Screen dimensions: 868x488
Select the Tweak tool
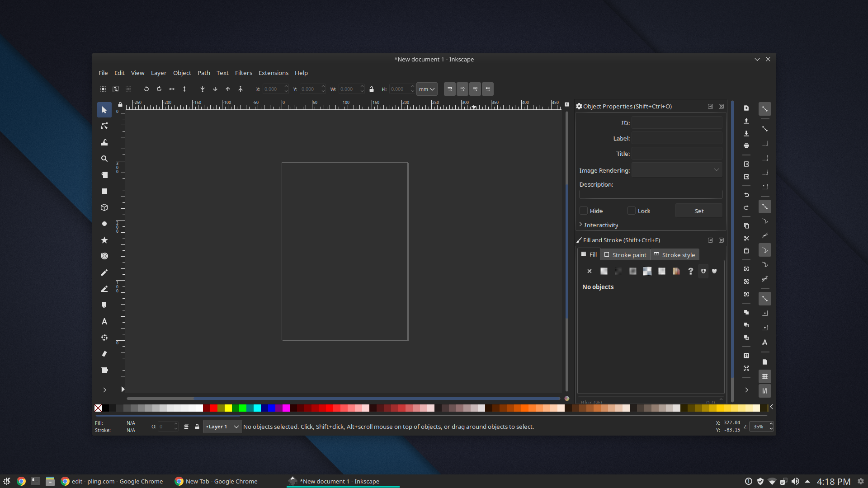click(104, 142)
